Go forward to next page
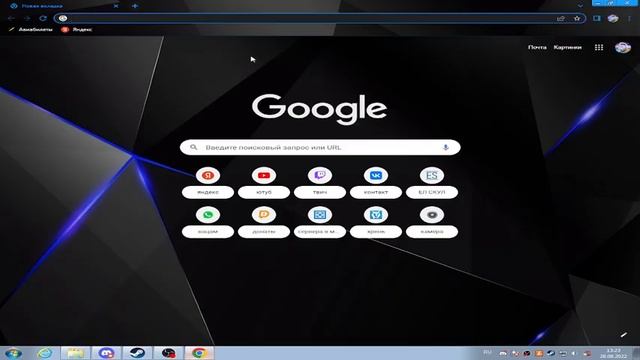The image size is (640, 360). click(x=27, y=18)
